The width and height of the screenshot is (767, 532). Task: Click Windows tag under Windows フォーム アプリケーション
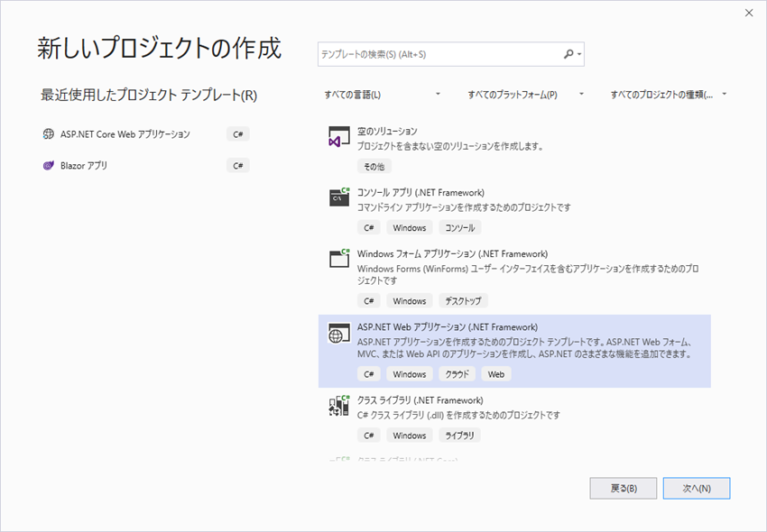point(410,301)
